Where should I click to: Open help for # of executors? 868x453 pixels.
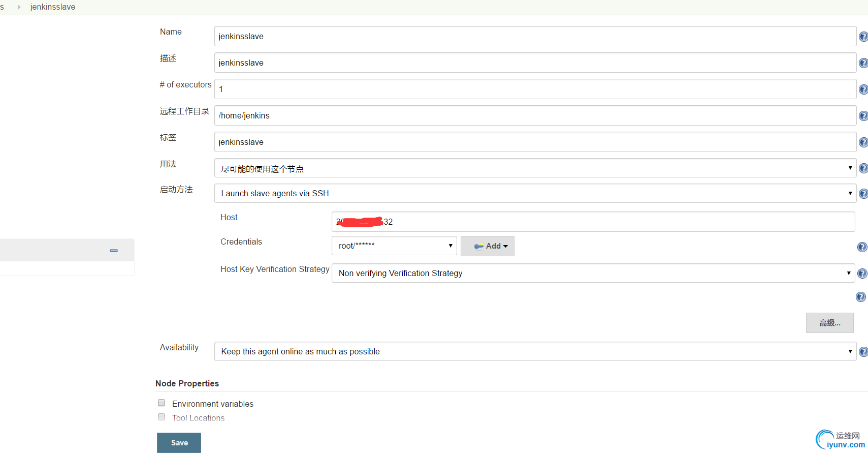pyautogui.click(x=863, y=89)
